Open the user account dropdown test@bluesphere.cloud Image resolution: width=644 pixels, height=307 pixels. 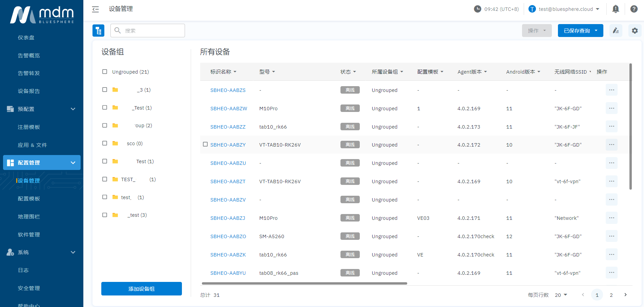(x=565, y=9)
